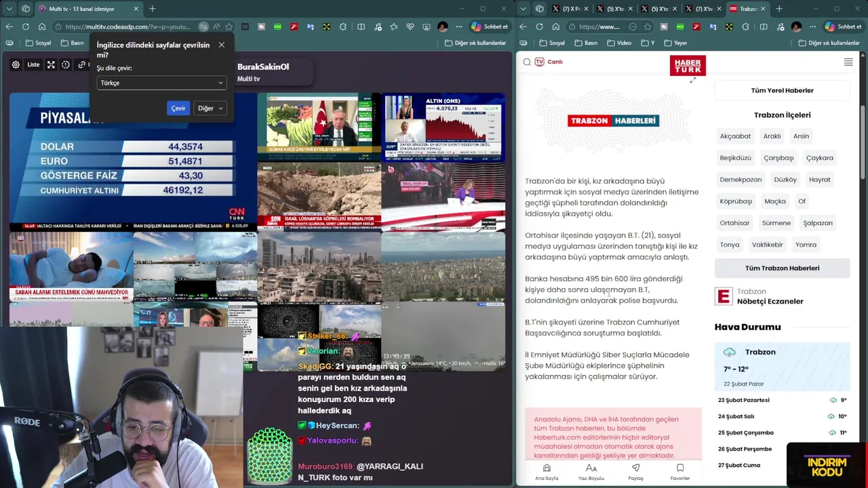Open Sosyal bookmarks folder in left browser
Viewport: 868px width, 488px height.
pyautogui.click(x=38, y=43)
